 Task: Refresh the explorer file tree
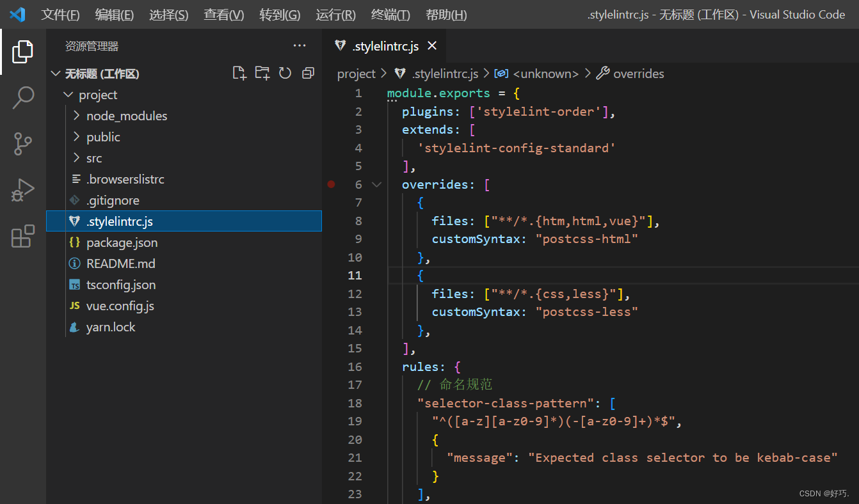click(285, 74)
